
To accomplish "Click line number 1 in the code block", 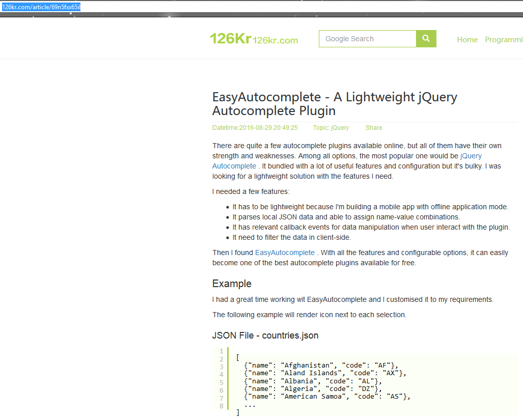I will pos(221,351).
